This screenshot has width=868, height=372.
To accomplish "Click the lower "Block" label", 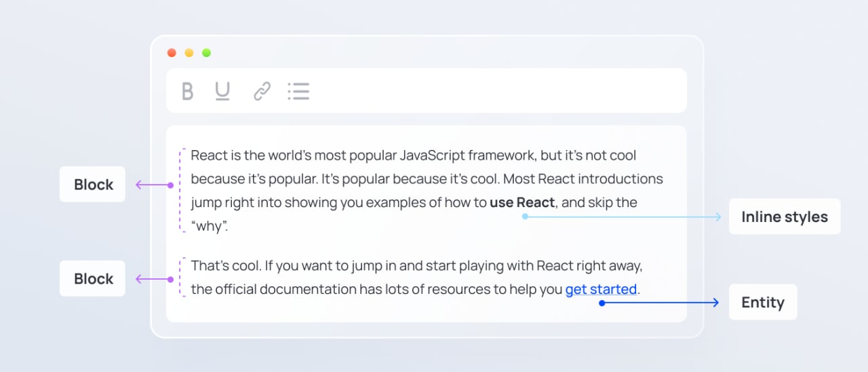I will [93, 279].
